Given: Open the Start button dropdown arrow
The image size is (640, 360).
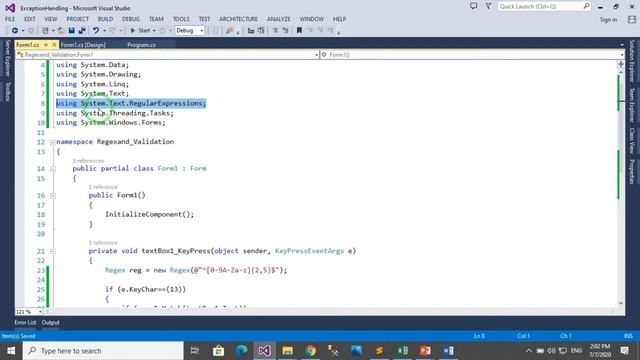Looking at the screenshot, I should pos(154,31).
